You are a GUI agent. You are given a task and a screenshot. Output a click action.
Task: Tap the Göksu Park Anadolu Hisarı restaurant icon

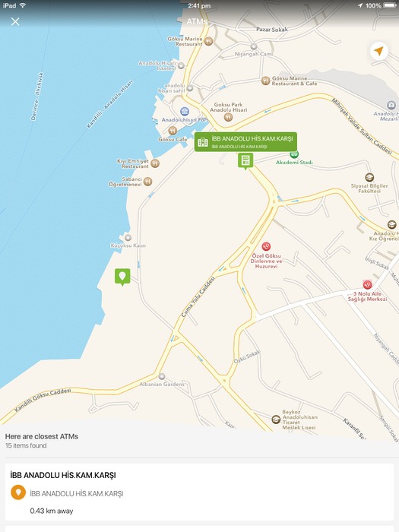coord(228,117)
